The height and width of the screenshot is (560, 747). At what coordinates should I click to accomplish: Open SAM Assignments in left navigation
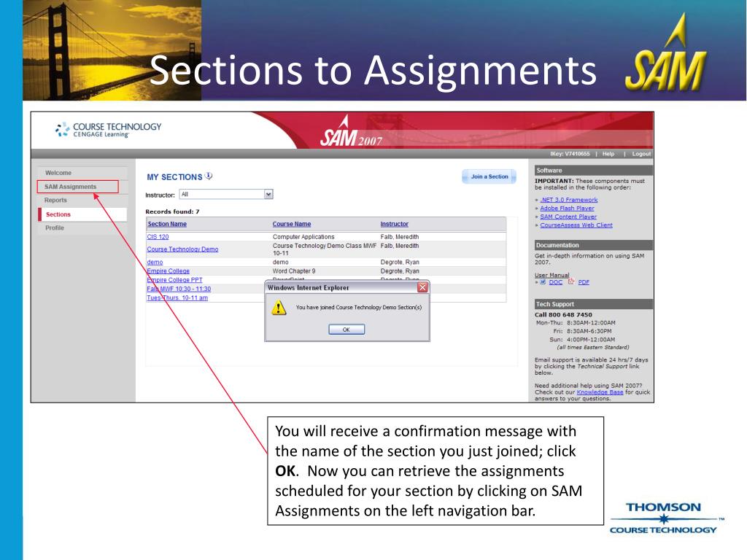(71, 187)
